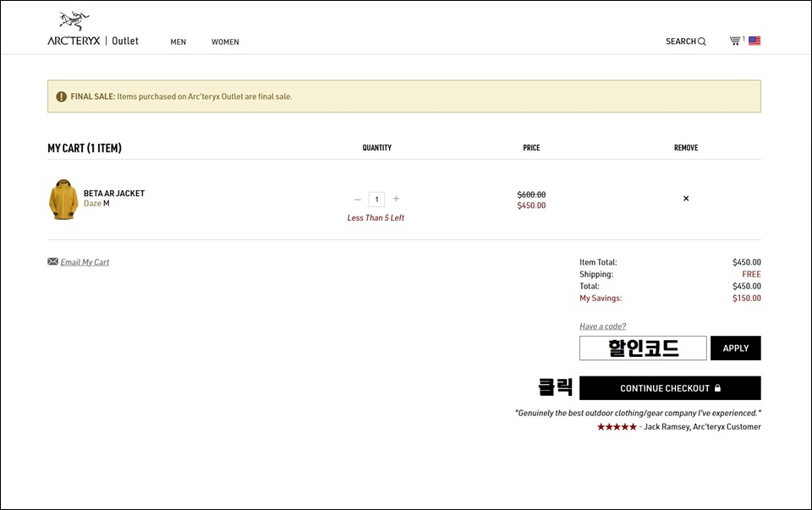Click the 'Daze M' color and size text
Screen dimensions: 812x510
coord(96,204)
